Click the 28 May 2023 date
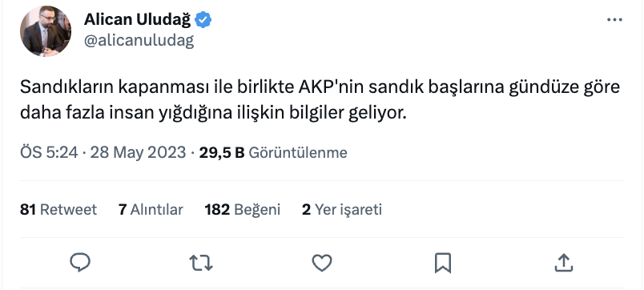This screenshot has height=290, width=644. pos(138,153)
